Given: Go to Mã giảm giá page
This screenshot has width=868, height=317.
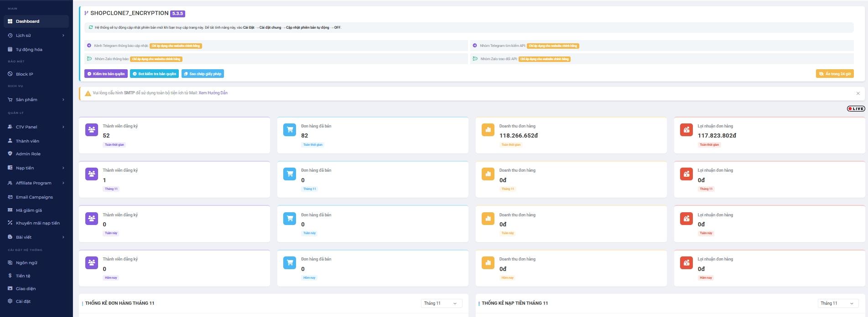Looking at the screenshot, I should [29, 210].
